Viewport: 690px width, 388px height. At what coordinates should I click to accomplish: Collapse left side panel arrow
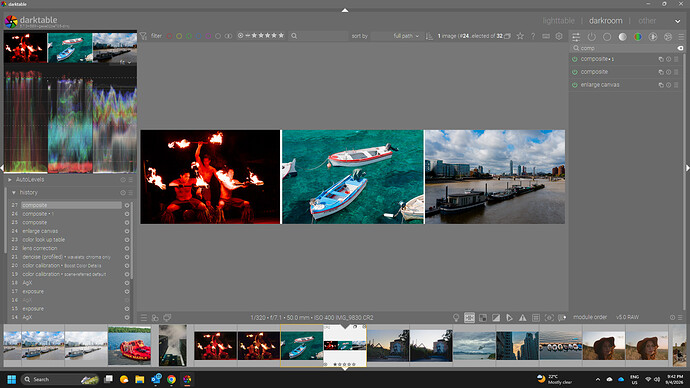pyautogui.click(x=2, y=168)
